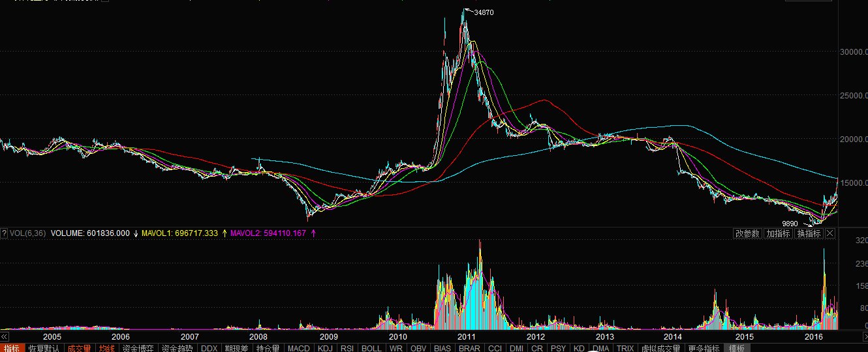Click the 加指标 button

778,233
